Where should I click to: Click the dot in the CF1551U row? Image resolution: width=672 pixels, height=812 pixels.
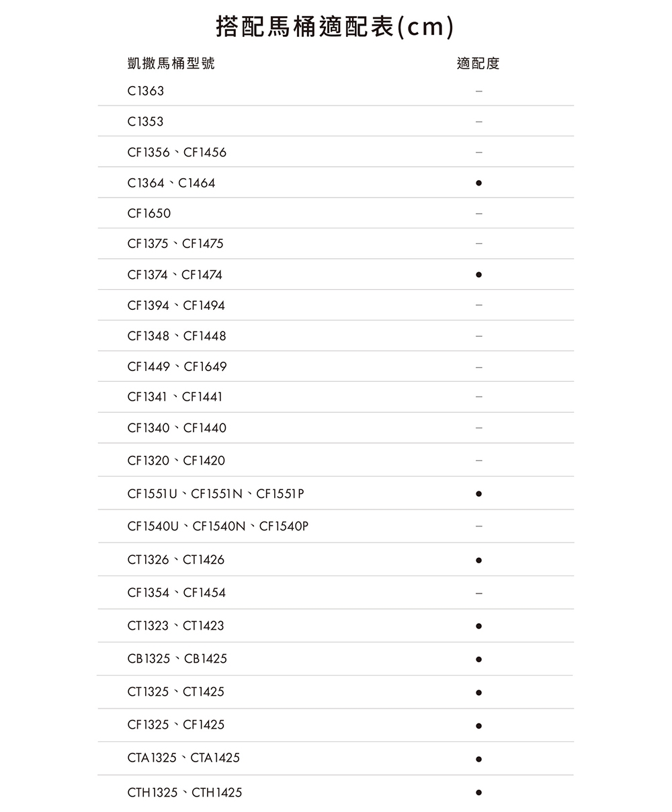[478, 493]
